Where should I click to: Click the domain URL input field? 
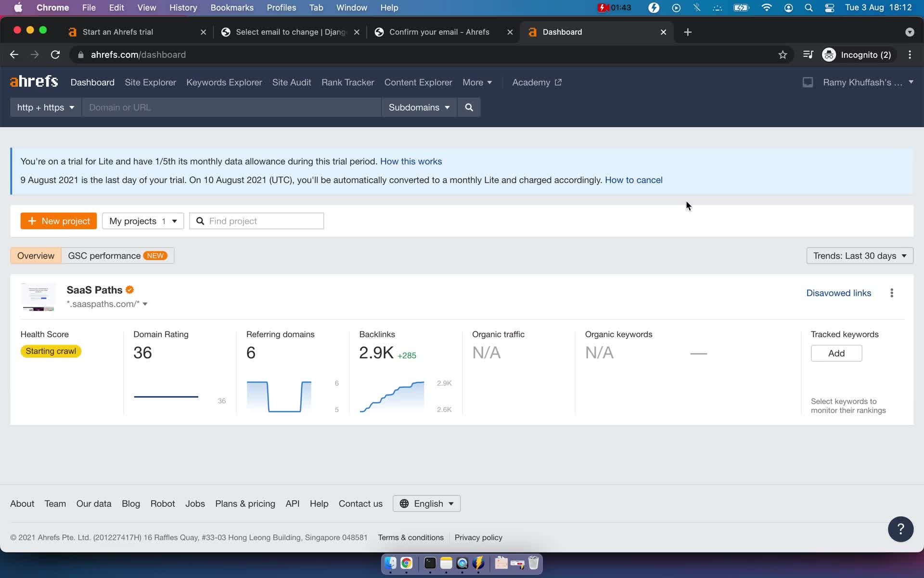click(x=231, y=106)
